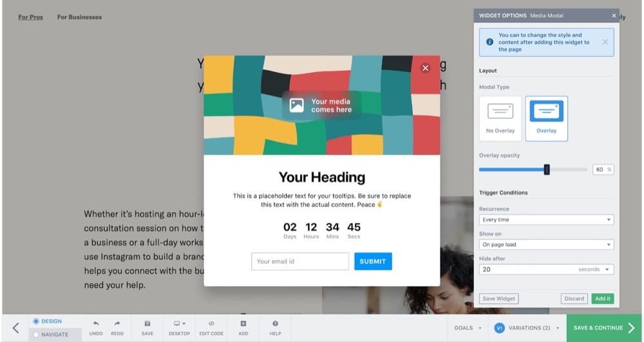Viewport: 644px width, 342px height.
Task: Click the green Add it button
Action: click(x=602, y=299)
